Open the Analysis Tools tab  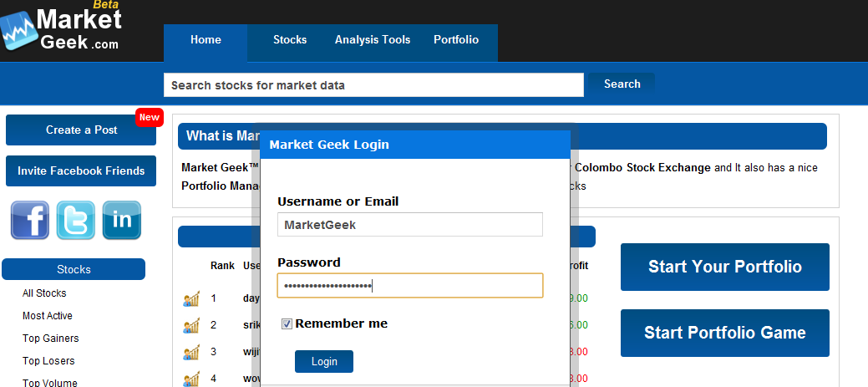click(373, 40)
